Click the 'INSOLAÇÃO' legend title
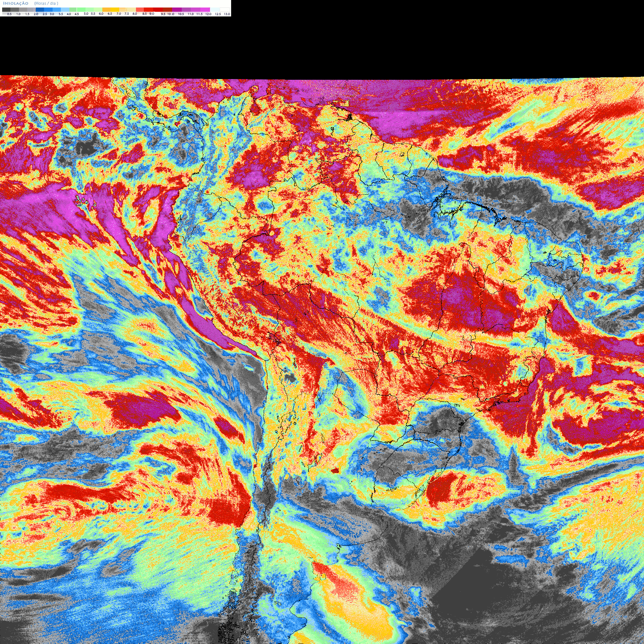The image size is (644, 644). pos(16,3)
